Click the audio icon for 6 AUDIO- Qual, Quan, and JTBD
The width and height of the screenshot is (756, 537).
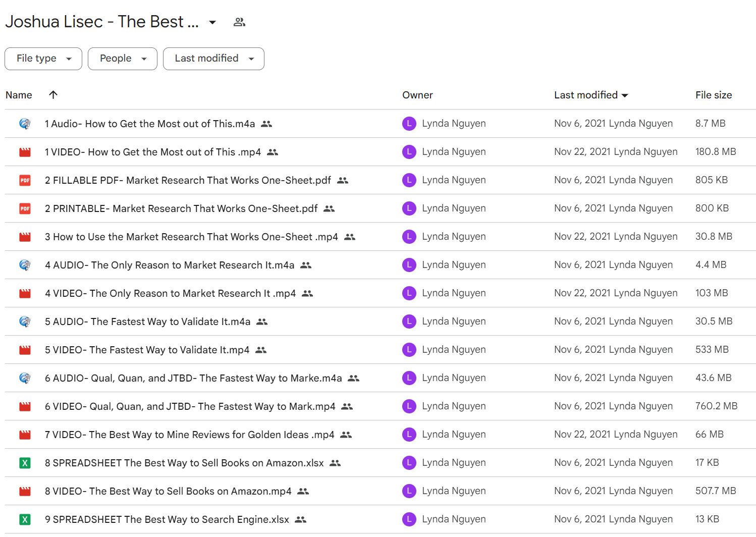coord(25,378)
